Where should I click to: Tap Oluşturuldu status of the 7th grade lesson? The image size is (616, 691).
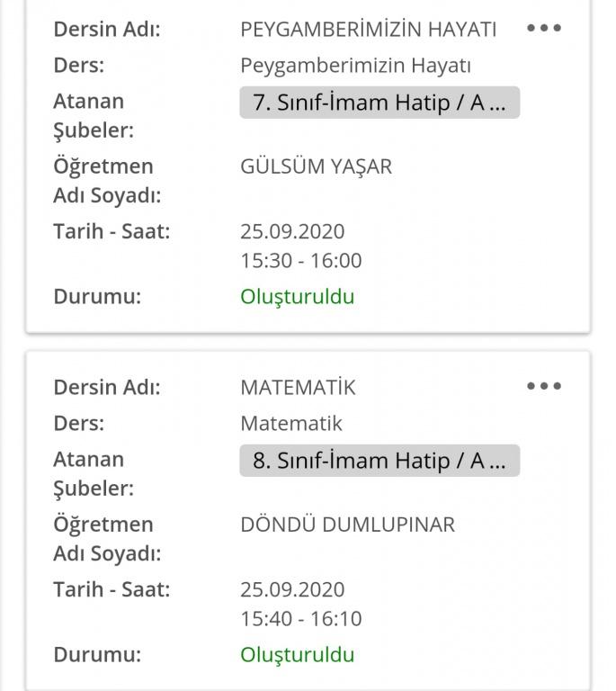(x=298, y=297)
